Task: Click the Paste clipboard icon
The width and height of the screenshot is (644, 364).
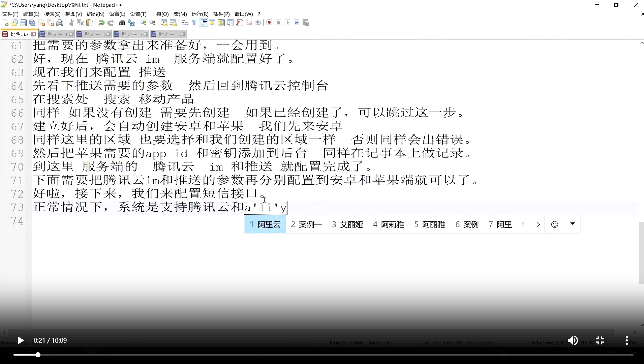Action: click(90, 23)
